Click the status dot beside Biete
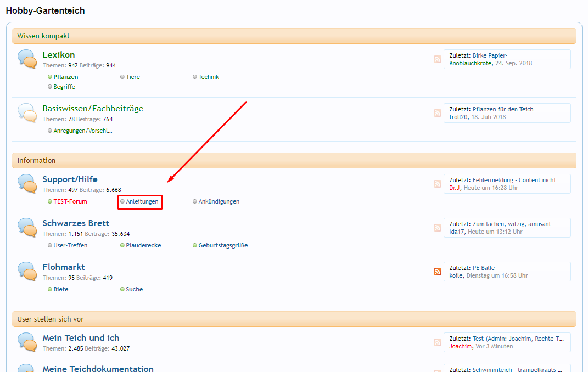 50,289
